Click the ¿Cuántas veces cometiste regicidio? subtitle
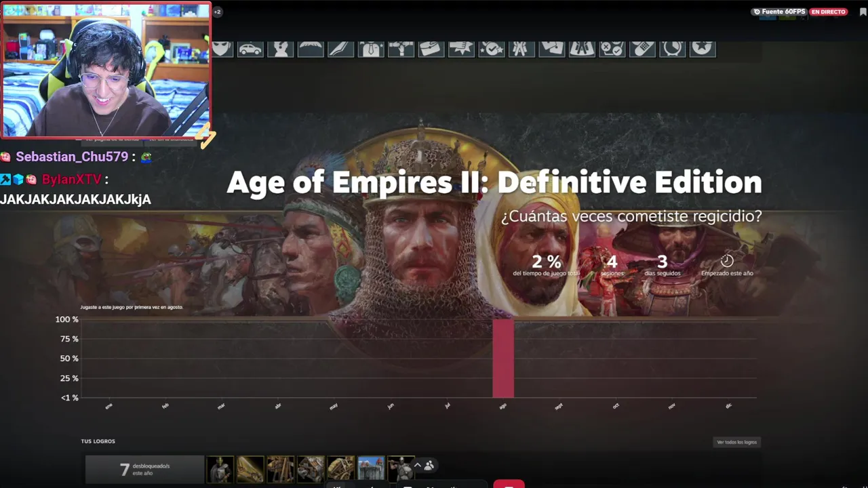Image resolution: width=868 pixels, height=488 pixels. pos(631,216)
